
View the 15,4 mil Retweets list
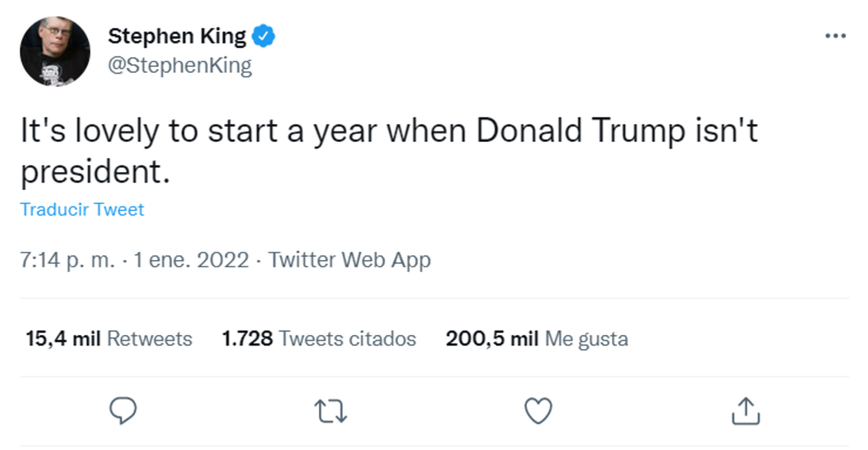point(109,338)
